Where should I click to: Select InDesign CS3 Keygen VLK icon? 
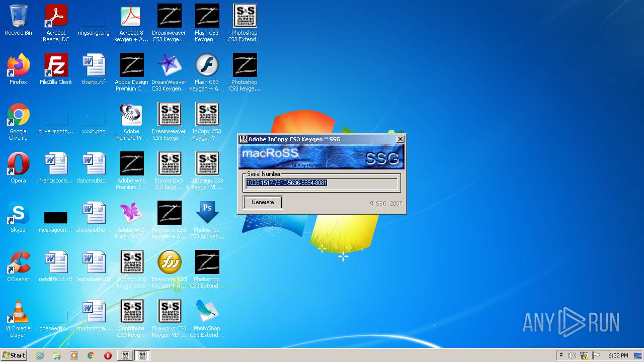click(207, 171)
